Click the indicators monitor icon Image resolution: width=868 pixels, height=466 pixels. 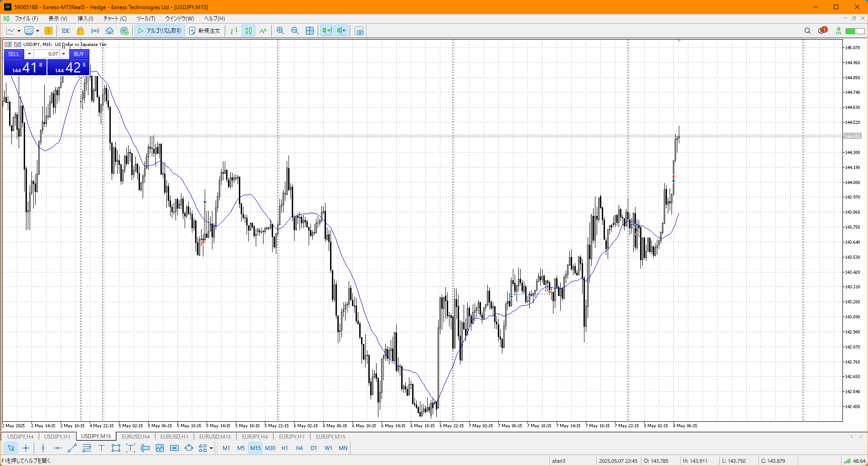[x=29, y=31]
